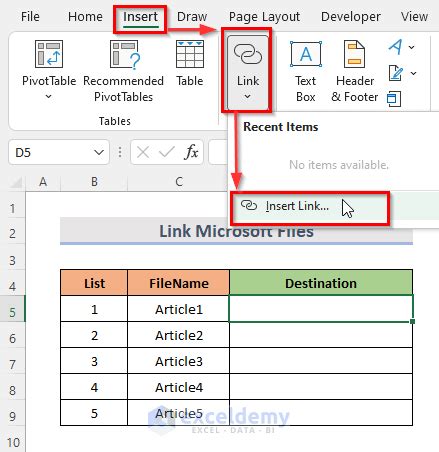The height and width of the screenshot is (452, 439).
Task: Click List cell containing 3
Action: 94,361
